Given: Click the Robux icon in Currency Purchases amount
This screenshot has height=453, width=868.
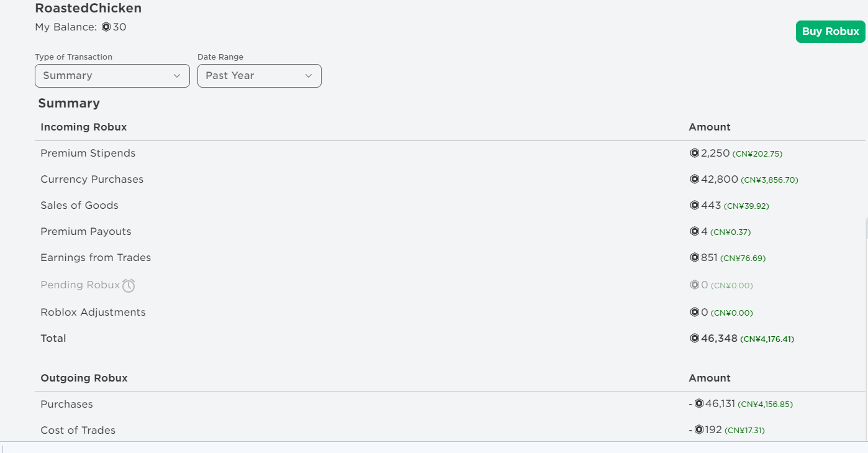Looking at the screenshot, I should click(694, 180).
